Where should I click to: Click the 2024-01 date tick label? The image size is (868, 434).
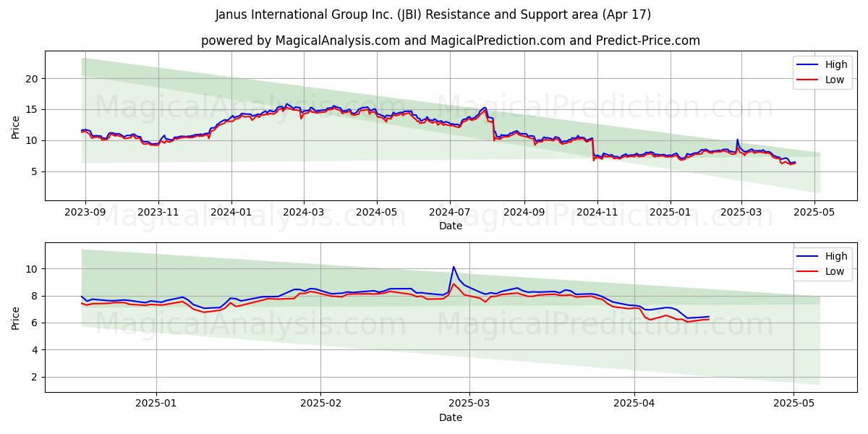coord(231,213)
